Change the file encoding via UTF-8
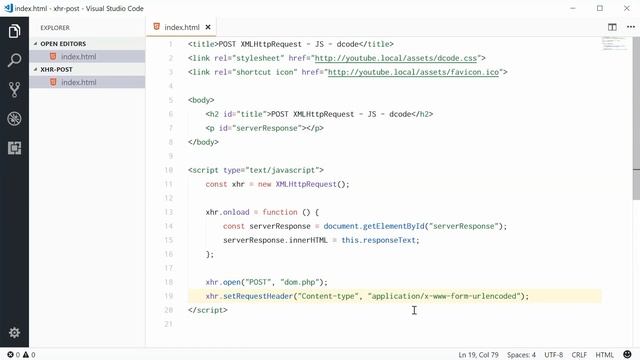This screenshot has height=360, width=640. coord(553,355)
